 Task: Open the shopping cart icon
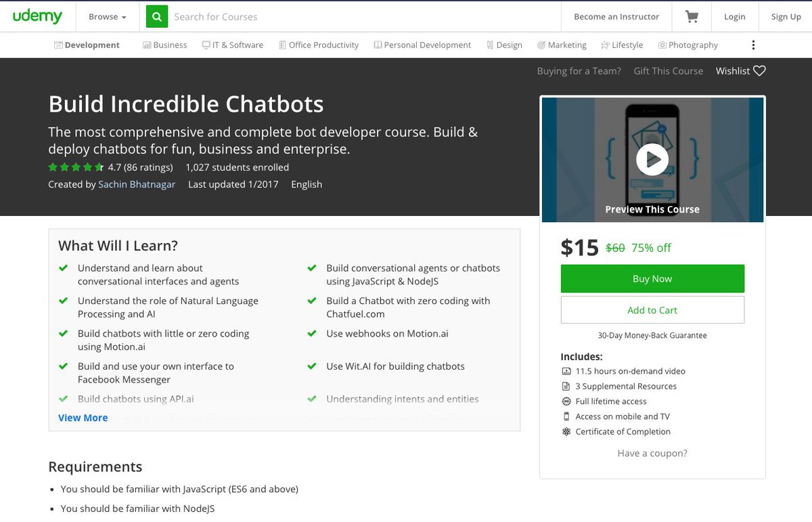(692, 17)
